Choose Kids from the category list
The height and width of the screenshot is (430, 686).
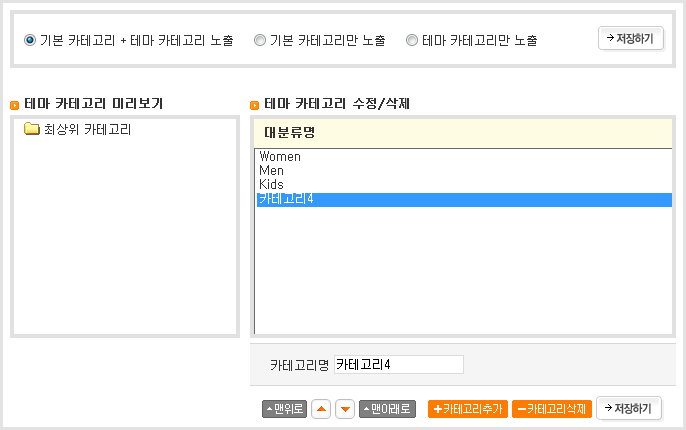tap(272, 185)
